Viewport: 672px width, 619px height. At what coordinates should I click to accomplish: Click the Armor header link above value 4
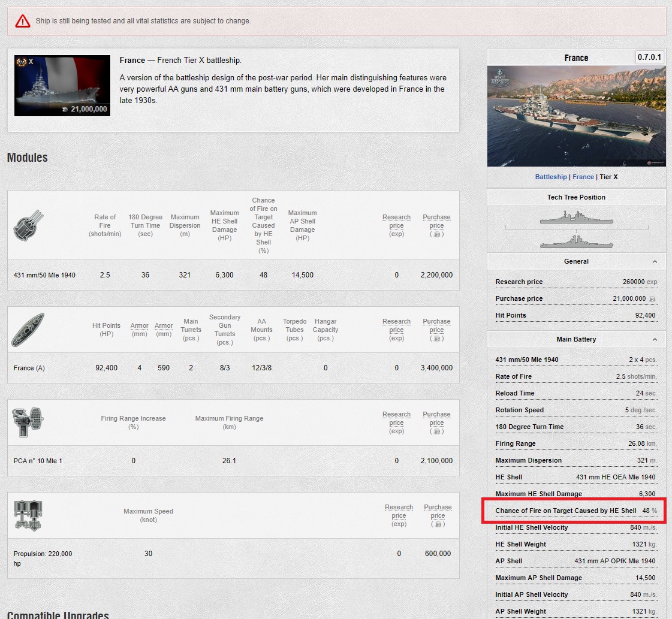[x=139, y=325]
